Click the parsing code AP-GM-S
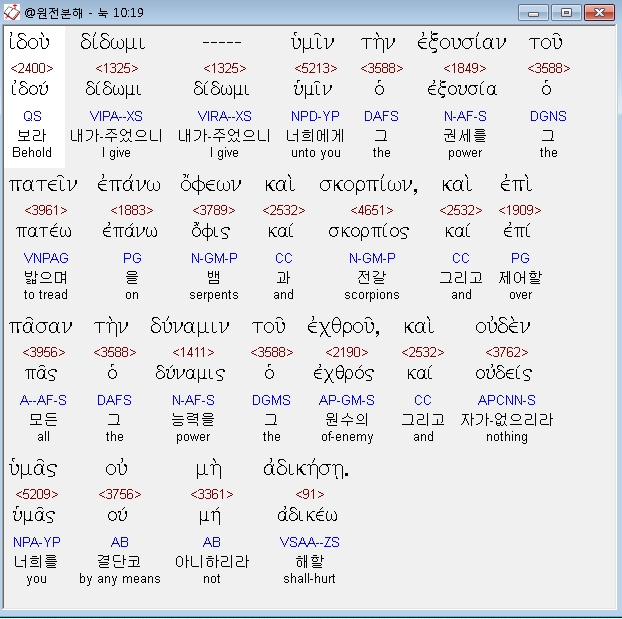The image size is (622, 619). coord(347,400)
